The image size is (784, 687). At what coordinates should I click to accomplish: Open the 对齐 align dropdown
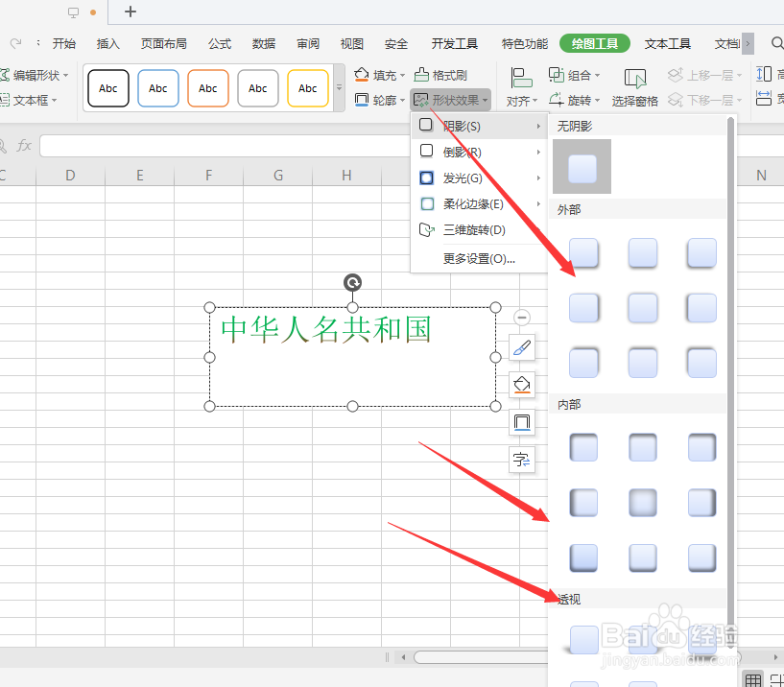(521, 87)
